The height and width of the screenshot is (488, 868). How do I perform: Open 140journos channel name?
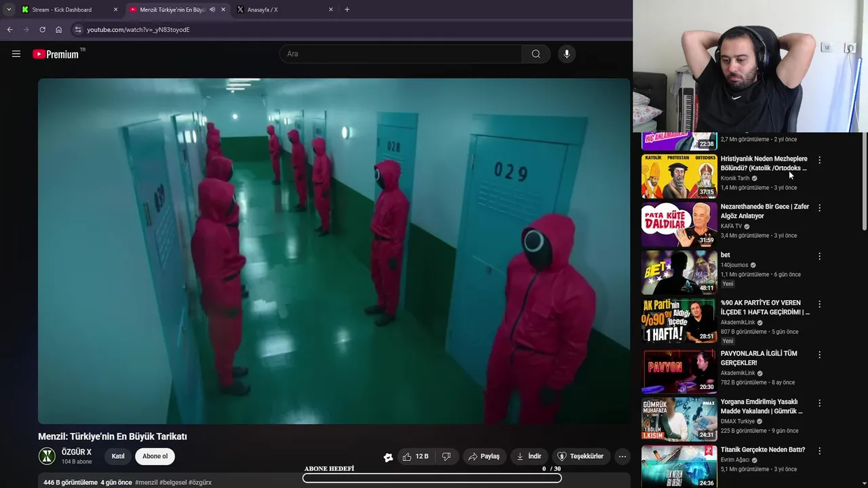coord(734,265)
